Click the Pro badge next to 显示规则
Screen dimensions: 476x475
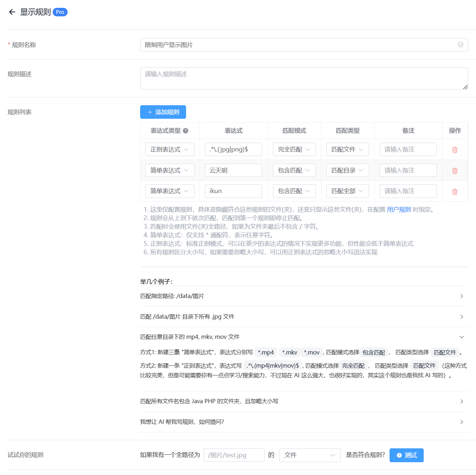tap(60, 12)
